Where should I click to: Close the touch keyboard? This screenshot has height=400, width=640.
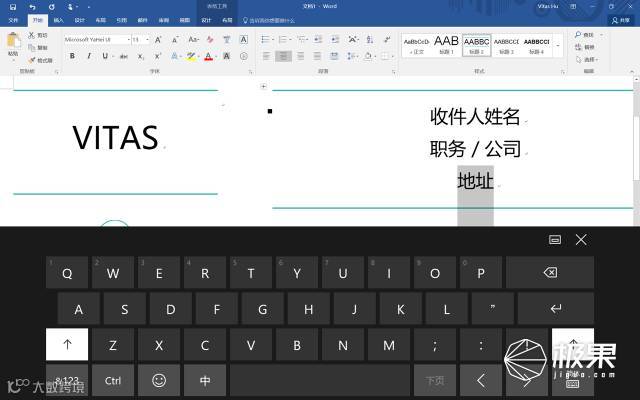point(581,240)
